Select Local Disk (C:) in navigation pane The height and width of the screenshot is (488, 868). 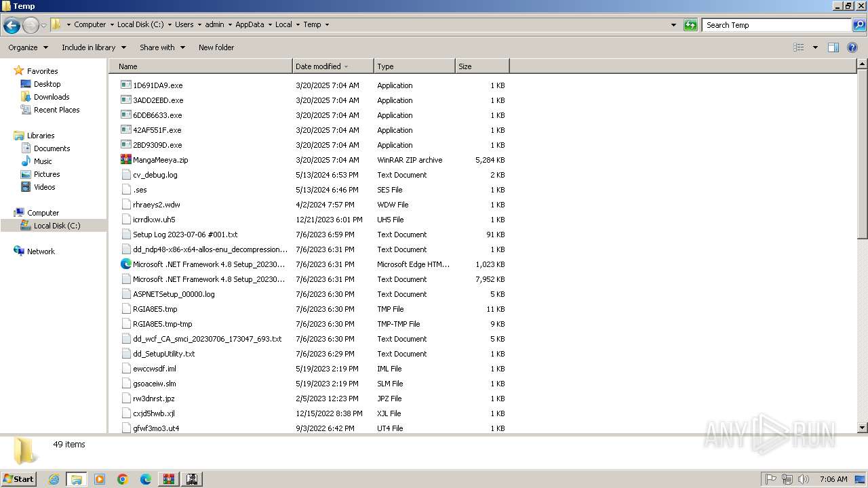coord(51,226)
